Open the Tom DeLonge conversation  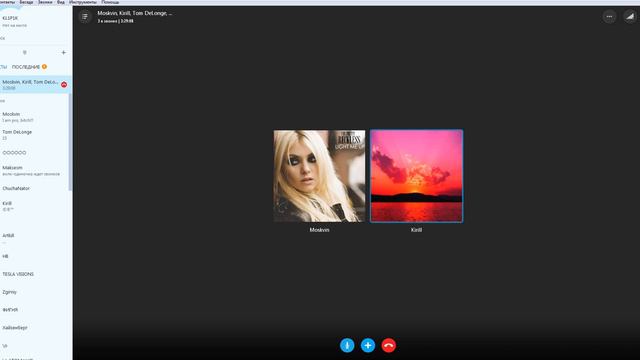(x=35, y=135)
